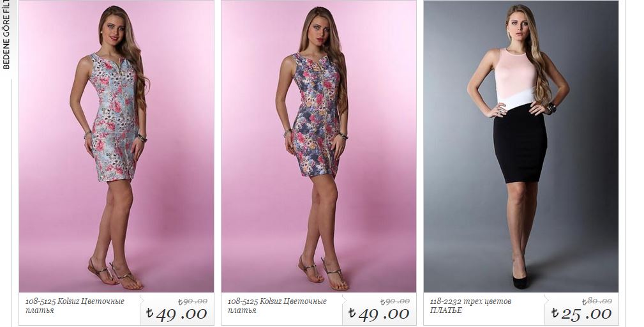Click the model's face in second product photo
Viewport: 644px width, 327px height.
point(321,31)
